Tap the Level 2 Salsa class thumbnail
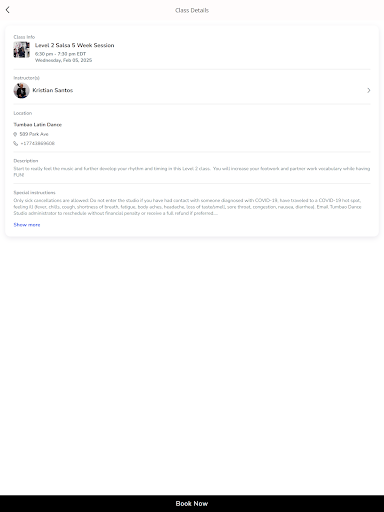The width and height of the screenshot is (384, 512). coord(22,50)
